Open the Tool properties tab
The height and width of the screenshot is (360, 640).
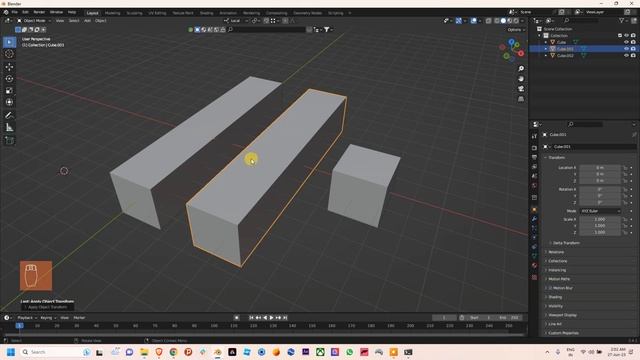(534, 136)
